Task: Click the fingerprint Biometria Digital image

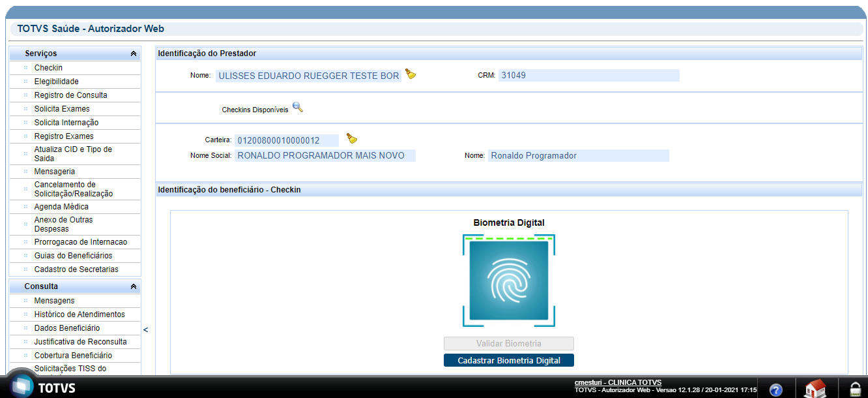Action: [x=509, y=281]
